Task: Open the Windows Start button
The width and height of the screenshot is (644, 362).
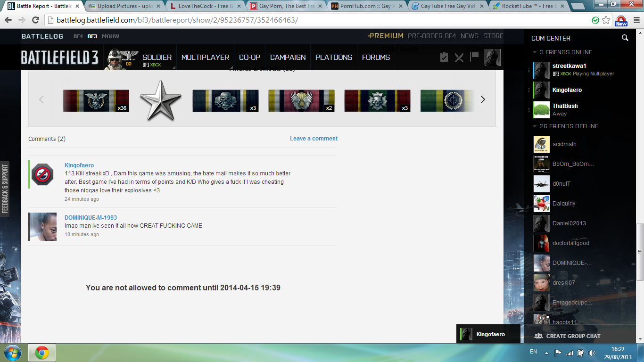Action: (12, 353)
